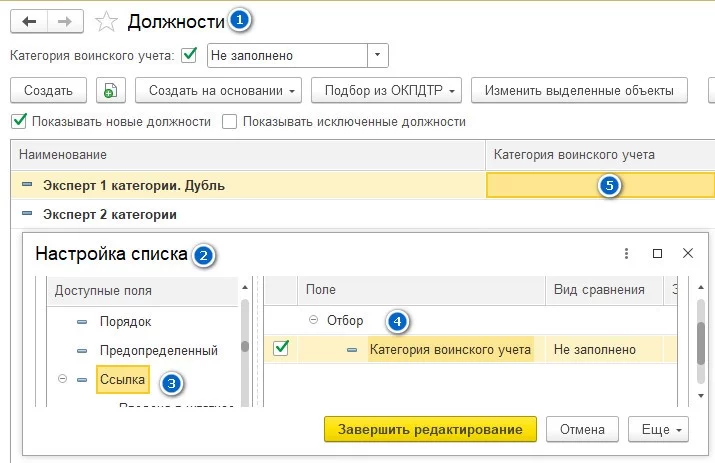This screenshot has width=715, height=463.
Task: Open the Создать на основании dropdown
Action: [x=218, y=90]
